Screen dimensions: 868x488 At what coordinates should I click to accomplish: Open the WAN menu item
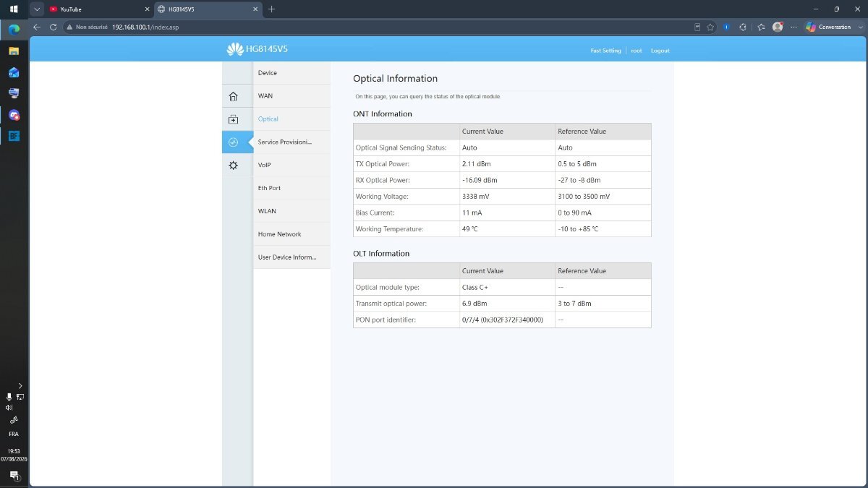click(x=265, y=95)
